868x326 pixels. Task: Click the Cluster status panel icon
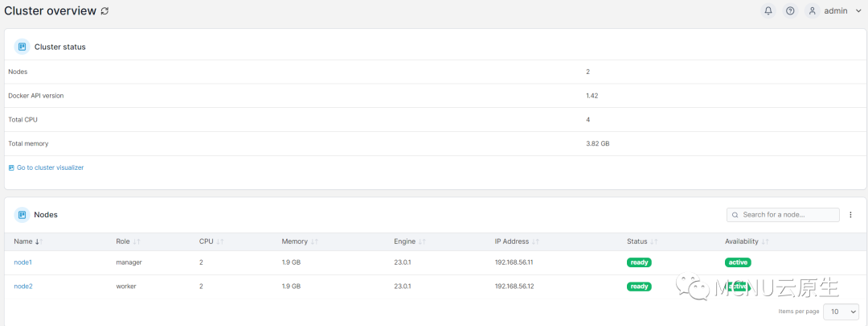click(x=23, y=47)
